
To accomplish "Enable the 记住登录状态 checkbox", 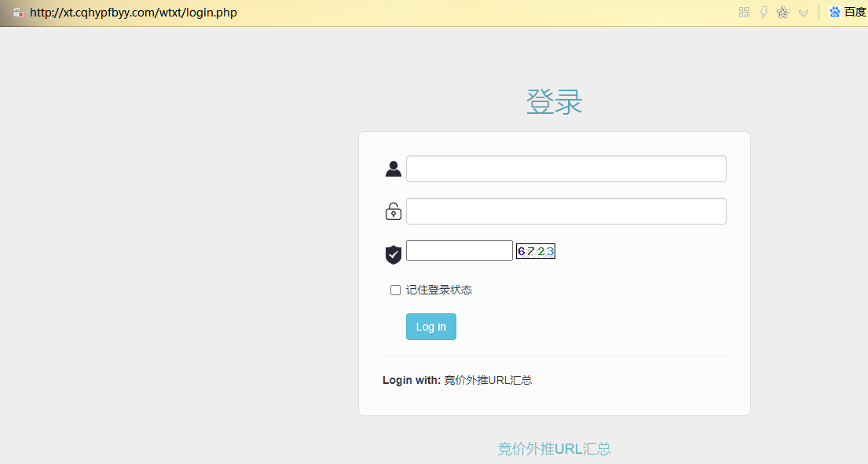I will pyautogui.click(x=395, y=290).
